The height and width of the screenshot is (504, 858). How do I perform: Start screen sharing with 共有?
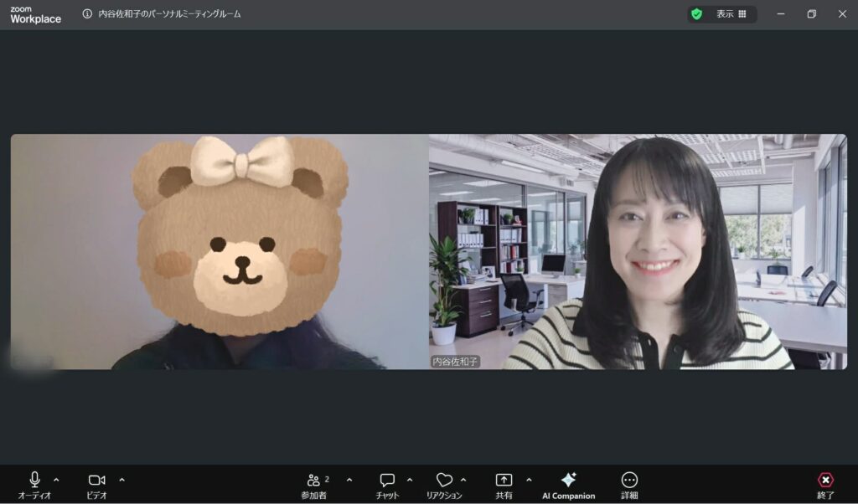click(504, 481)
